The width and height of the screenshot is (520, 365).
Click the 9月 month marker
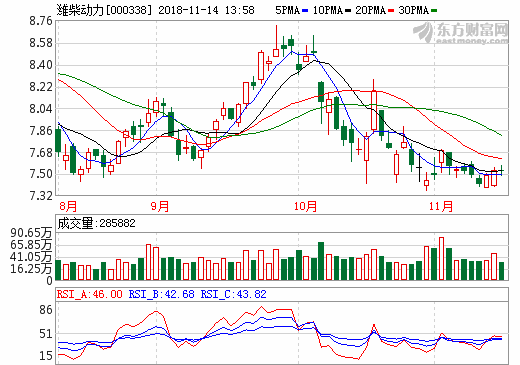click(160, 206)
